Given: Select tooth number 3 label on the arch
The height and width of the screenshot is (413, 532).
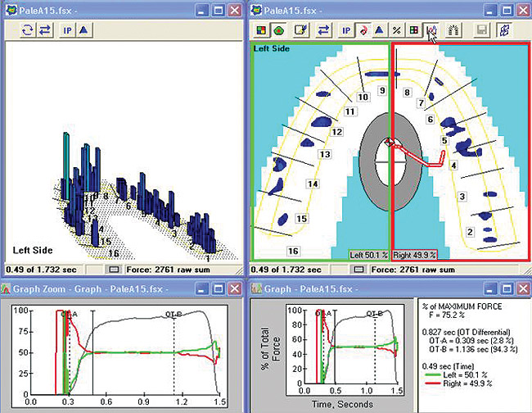Looking at the screenshot, I should [462, 197].
